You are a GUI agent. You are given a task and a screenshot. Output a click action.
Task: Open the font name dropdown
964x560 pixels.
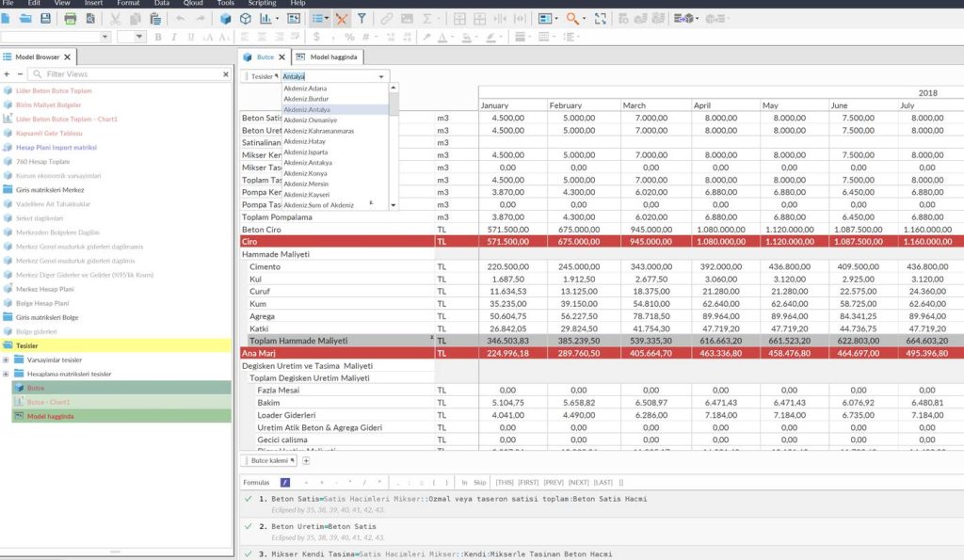click(x=105, y=37)
